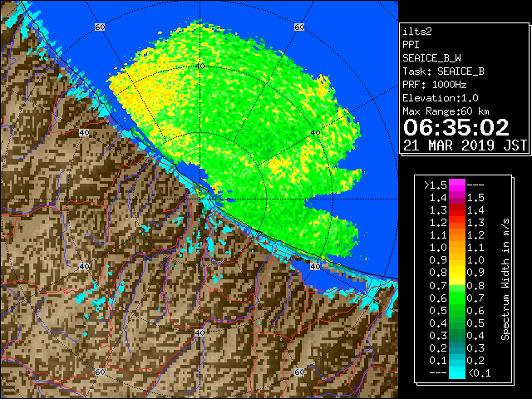Image resolution: width=532 pixels, height=399 pixels.
Task: Select the yellow 0.8–0.9 legend color
Action: (x=457, y=273)
